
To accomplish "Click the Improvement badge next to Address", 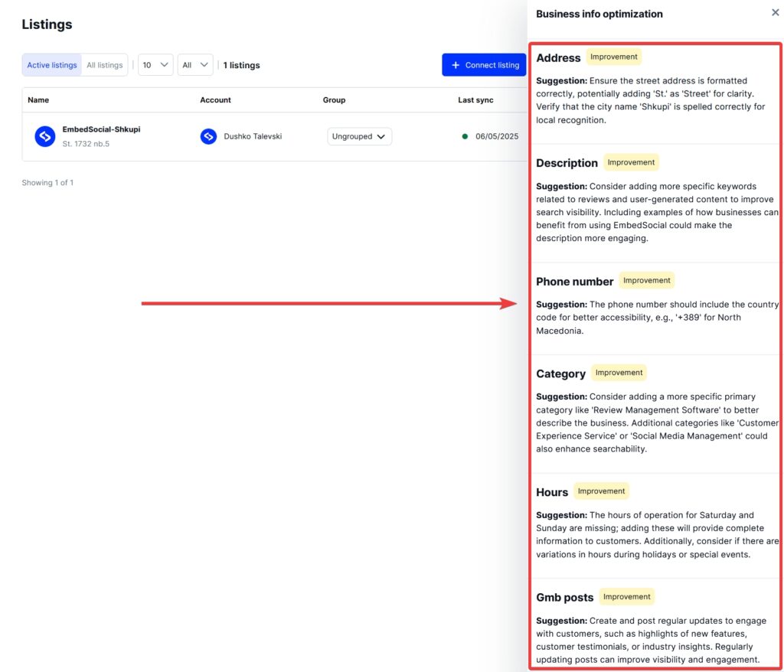I will click(614, 57).
